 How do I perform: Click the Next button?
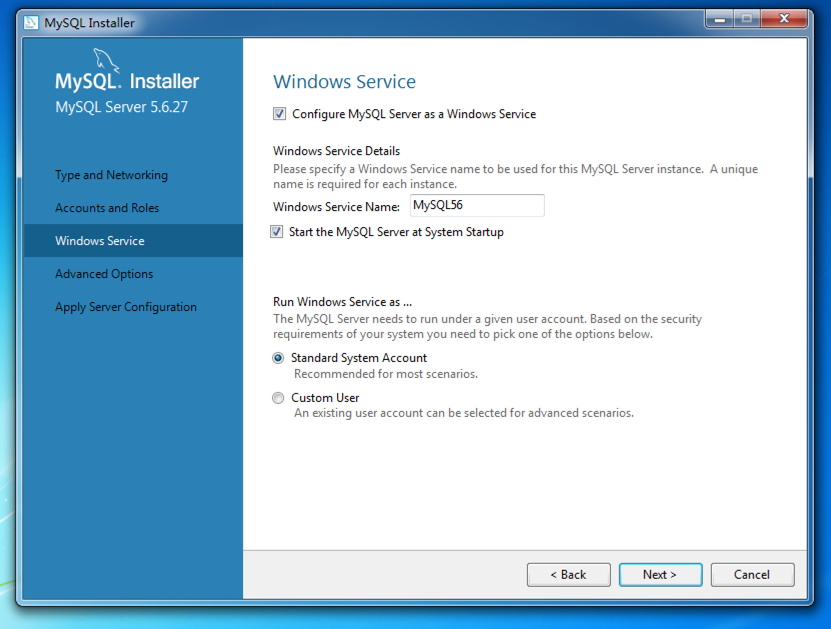[660, 574]
